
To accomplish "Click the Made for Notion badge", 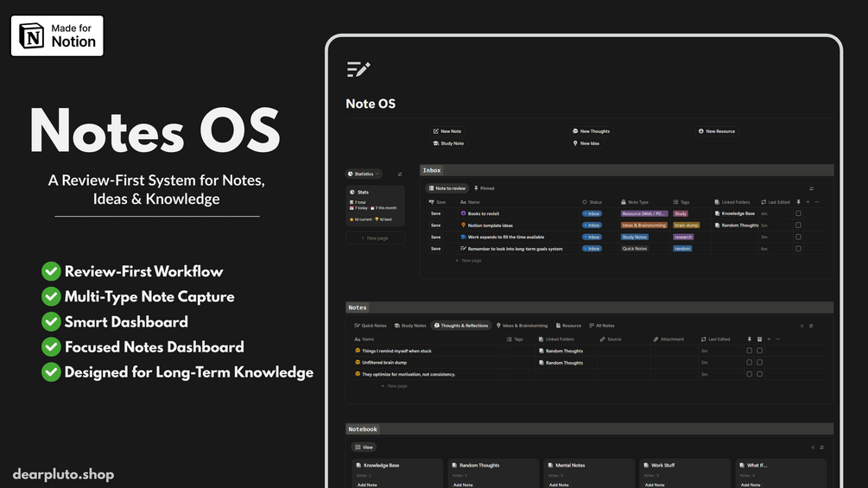I will point(57,35).
